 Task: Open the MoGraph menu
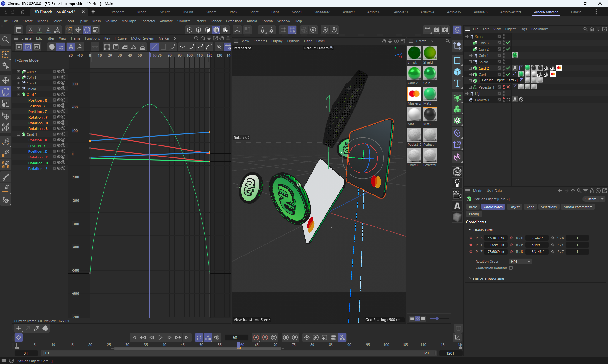click(x=129, y=21)
